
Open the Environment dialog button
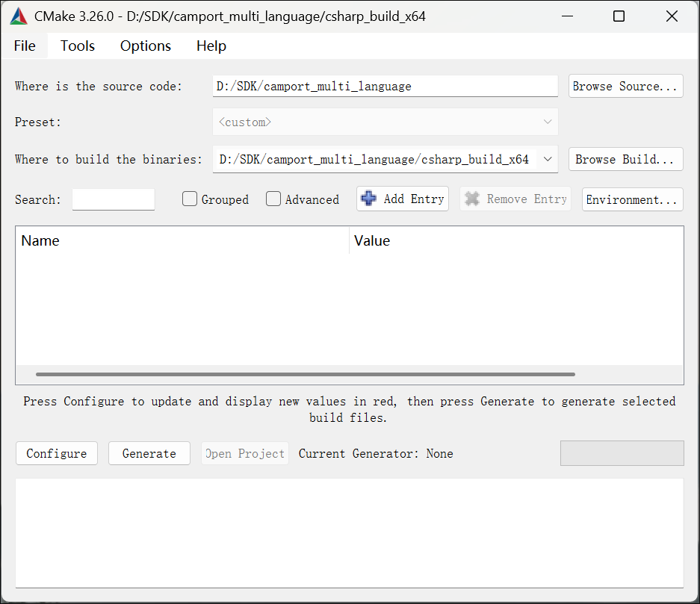632,199
